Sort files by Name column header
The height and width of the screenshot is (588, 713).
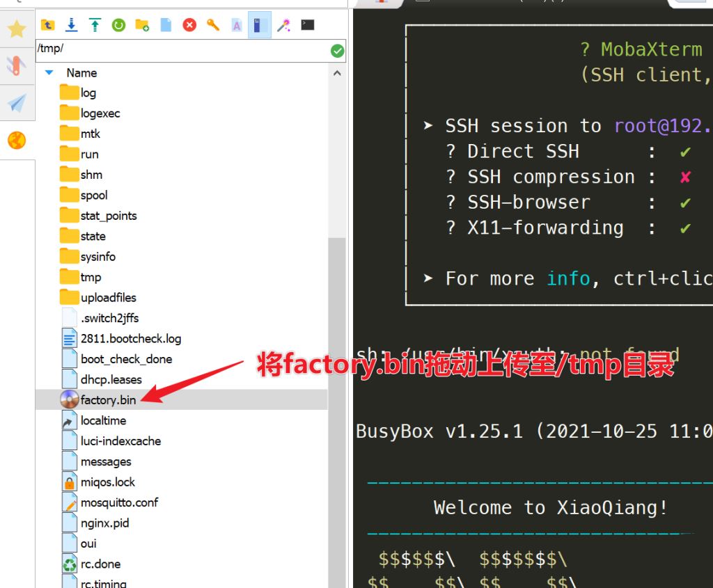pyautogui.click(x=82, y=72)
